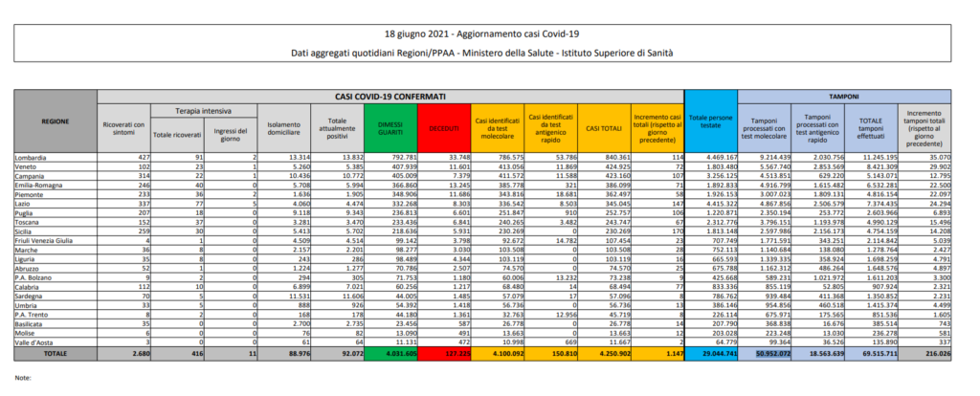Select the REGIONE column header
The width and height of the screenshot is (980, 396).
(55, 121)
